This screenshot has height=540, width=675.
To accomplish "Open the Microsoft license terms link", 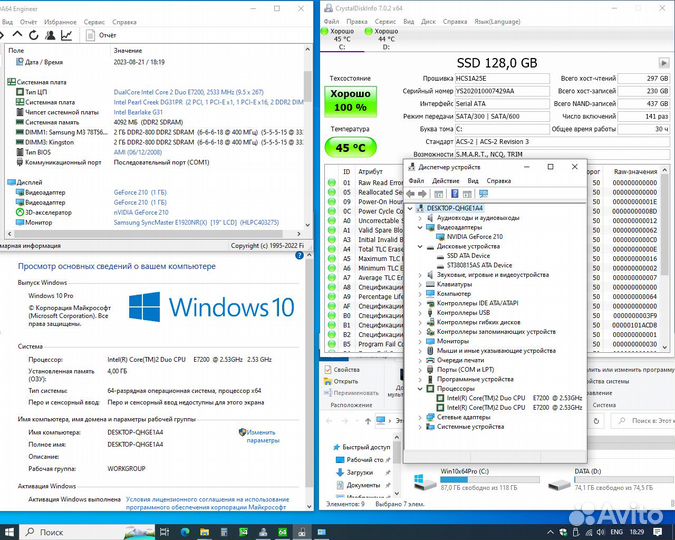I will point(207,503).
